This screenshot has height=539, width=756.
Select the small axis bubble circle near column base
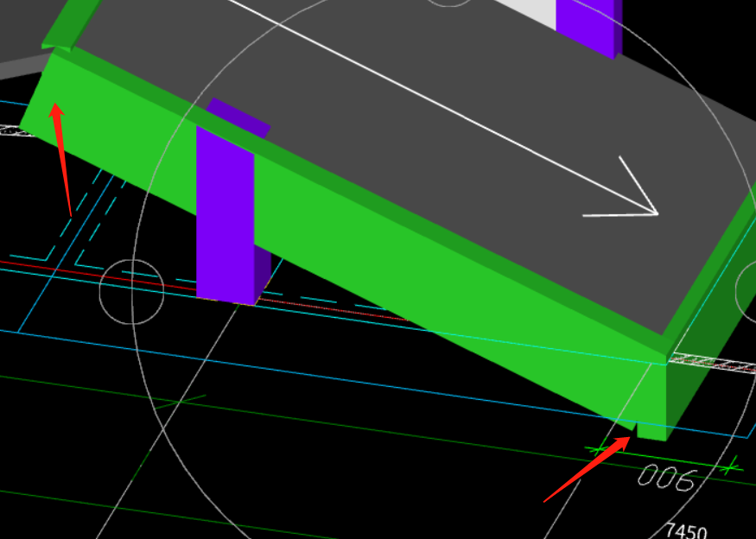[x=131, y=292]
